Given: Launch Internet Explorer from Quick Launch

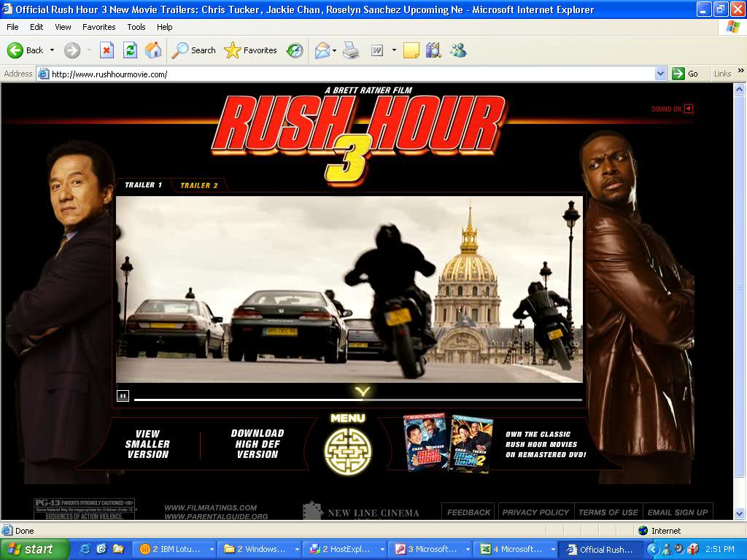Looking at the screenshot, I should point(86,549).
